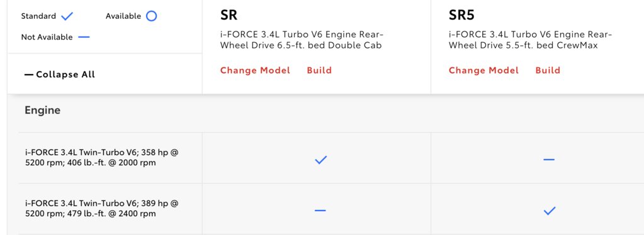
Task: Select the SR checkmark for 358 hp engine
Action: click(321, 160)
